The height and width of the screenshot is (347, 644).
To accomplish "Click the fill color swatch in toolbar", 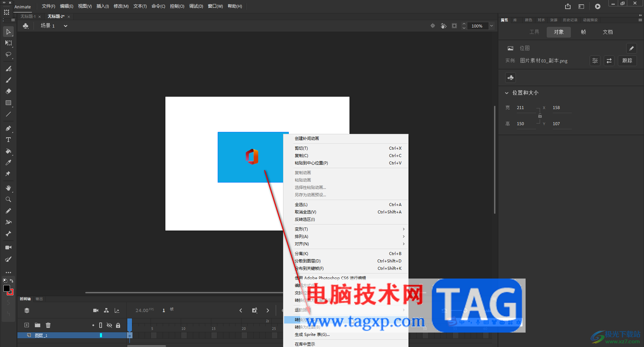I will coord(7,288).
